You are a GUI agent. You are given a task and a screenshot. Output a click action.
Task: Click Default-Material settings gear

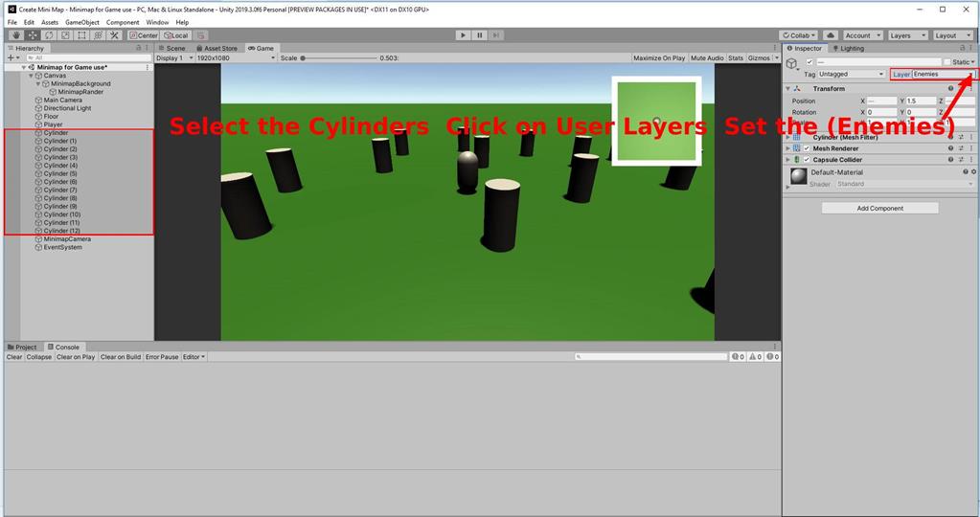(x=973, y=171)
